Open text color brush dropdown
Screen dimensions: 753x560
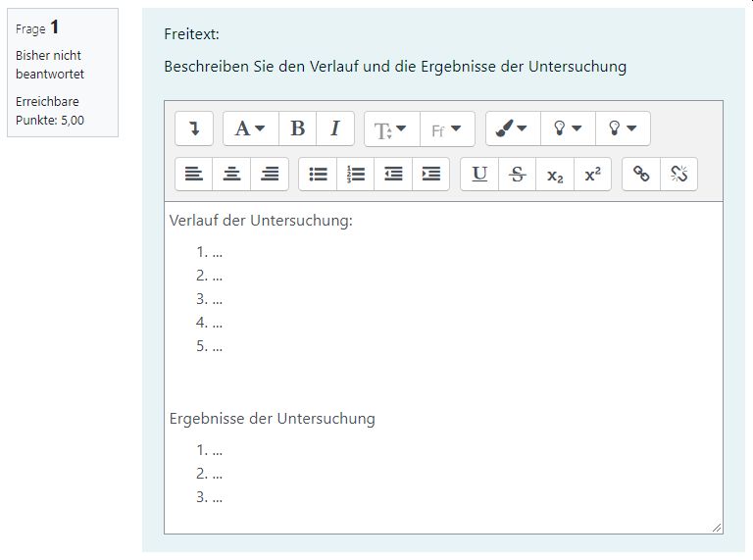pos(513,128)
